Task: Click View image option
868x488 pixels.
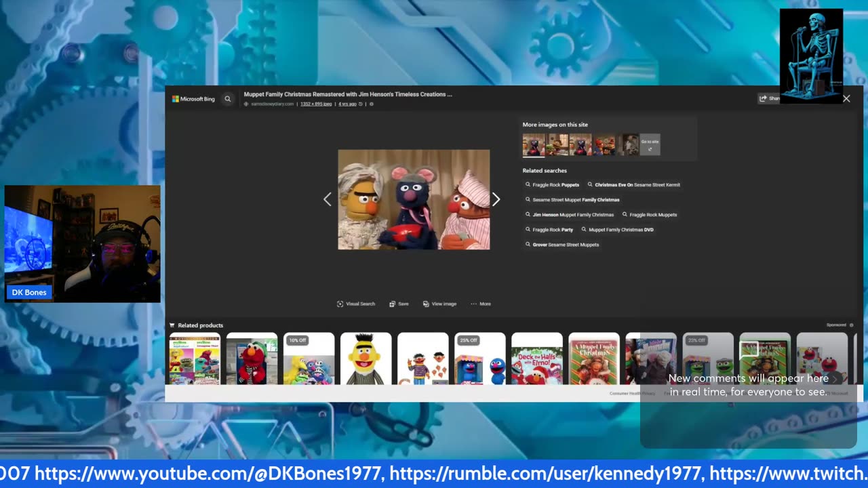Action: tap(439, 304)
